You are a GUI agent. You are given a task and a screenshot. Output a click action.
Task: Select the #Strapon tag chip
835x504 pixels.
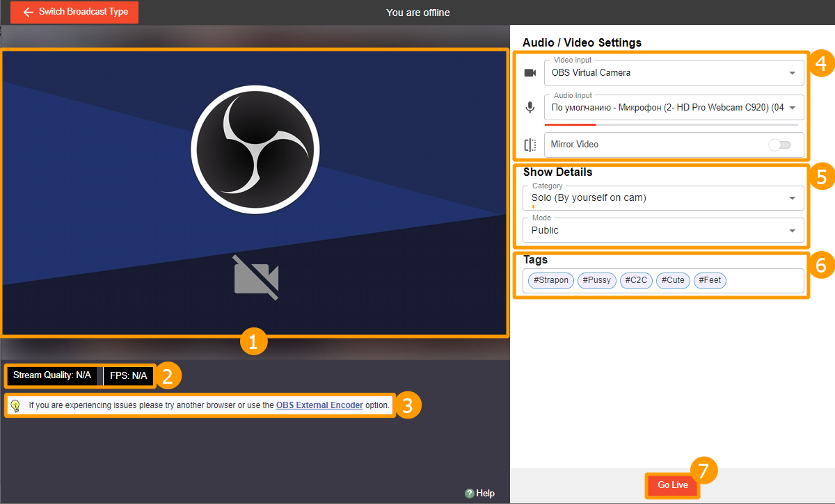pos(551,281)
